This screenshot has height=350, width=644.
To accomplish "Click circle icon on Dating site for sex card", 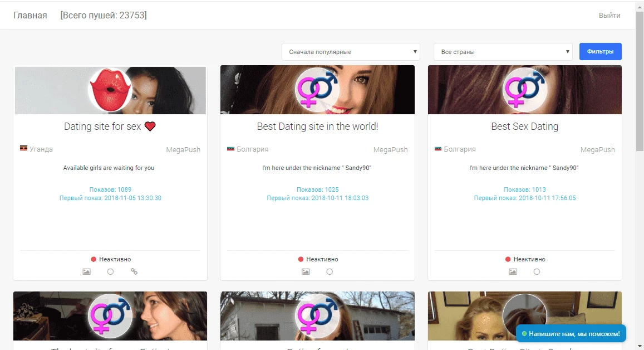I will point(110,271).
